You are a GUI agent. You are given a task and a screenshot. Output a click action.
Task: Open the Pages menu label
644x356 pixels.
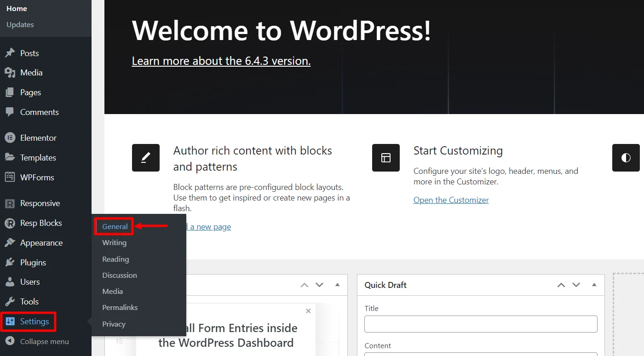click(x=30, y=92)
